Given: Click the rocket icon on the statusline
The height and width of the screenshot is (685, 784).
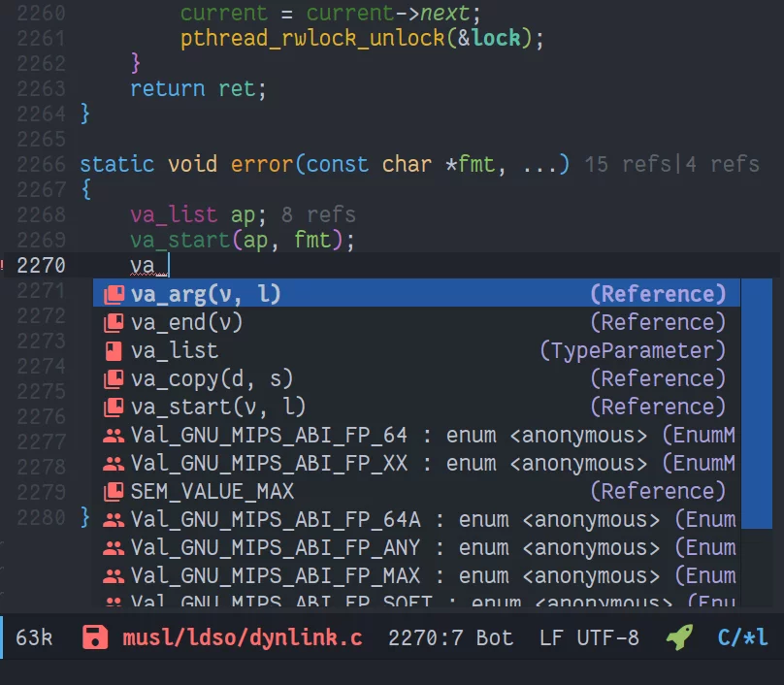Looking at the screenshot, I should (677, 638).
